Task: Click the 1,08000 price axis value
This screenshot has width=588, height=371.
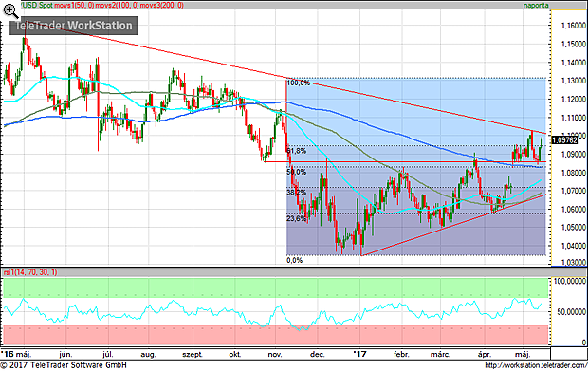Action: [x=574, y=173]
